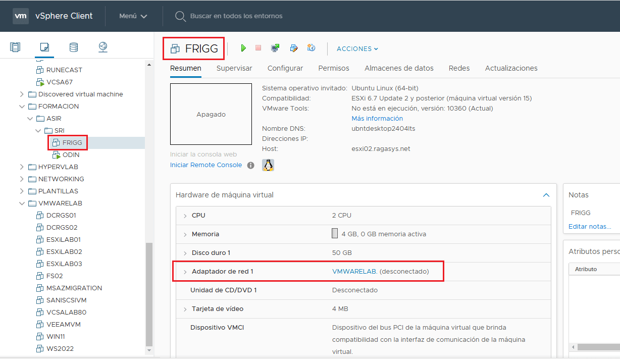Switch to the Configurar tab
Image resolution: width=620 pixels, height=364 pixels.
pos(285,68)
